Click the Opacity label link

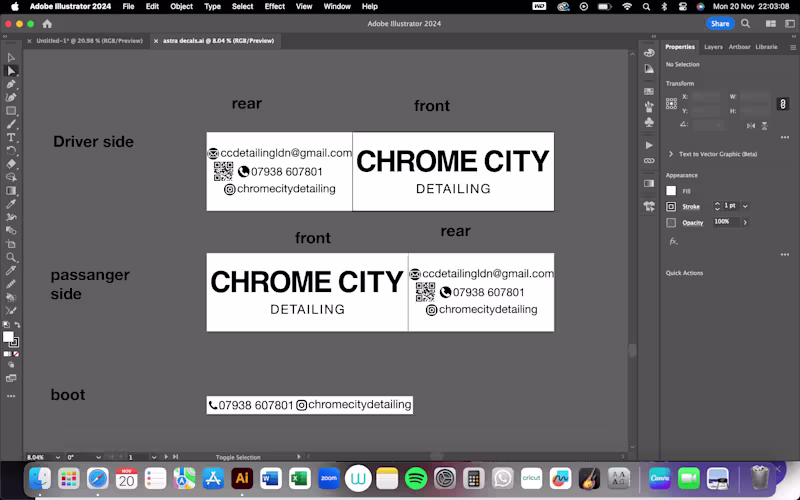(692, 223)
